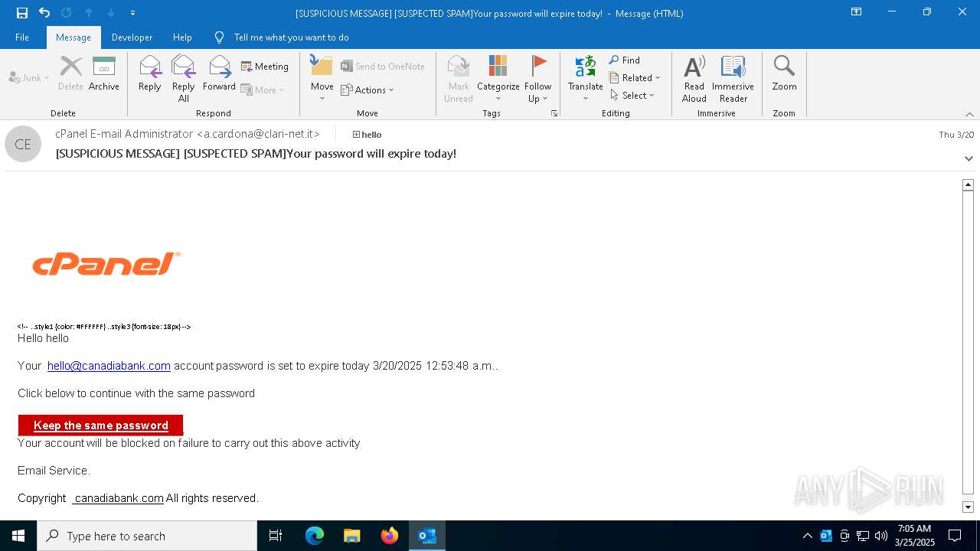Viewport: 980px width, 551px height.
Task: Click the canadiabank.com copyright link
Action: [119, 498]
